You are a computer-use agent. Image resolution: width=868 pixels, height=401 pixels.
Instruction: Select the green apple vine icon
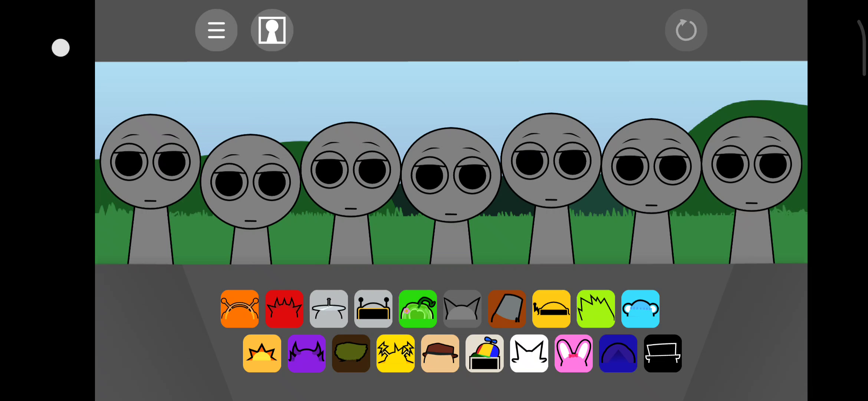(x=418, y=309)
